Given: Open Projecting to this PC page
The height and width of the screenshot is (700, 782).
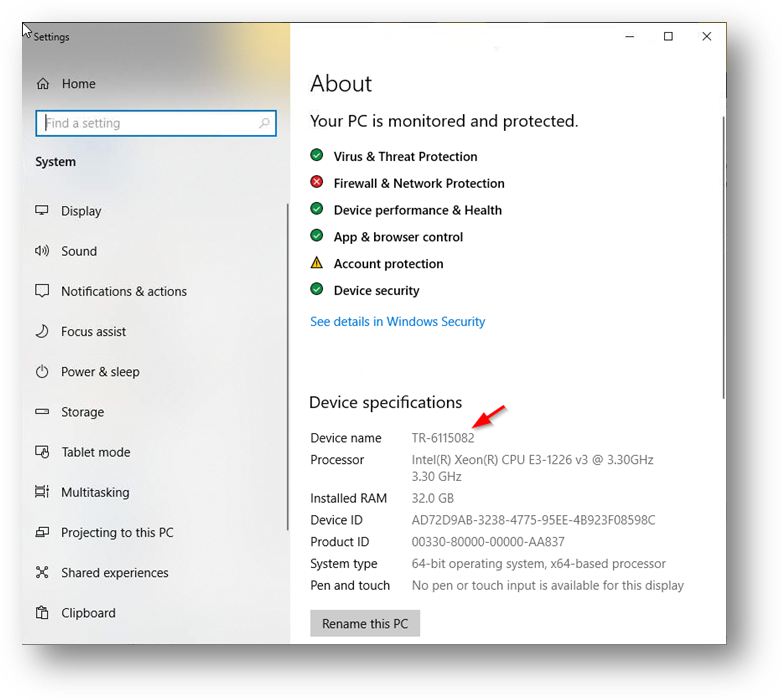Looking at the screenshot, I should tap(116, 533).
